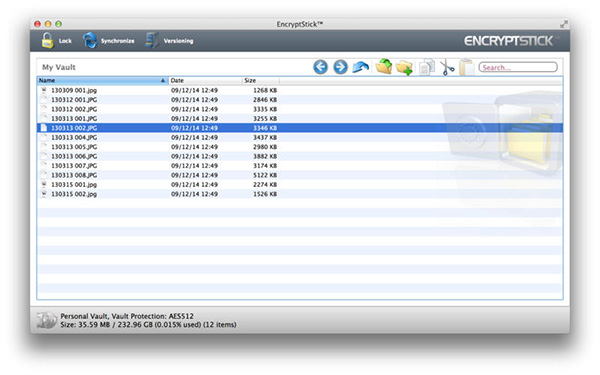
Task: Go back with the left arrow button
Action: click(321, 67)
